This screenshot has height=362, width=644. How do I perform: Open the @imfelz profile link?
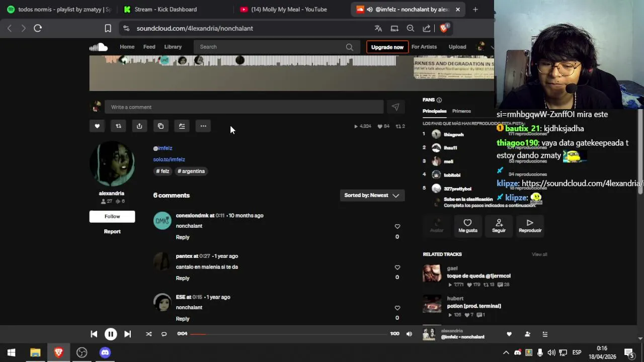coord(163,148)
